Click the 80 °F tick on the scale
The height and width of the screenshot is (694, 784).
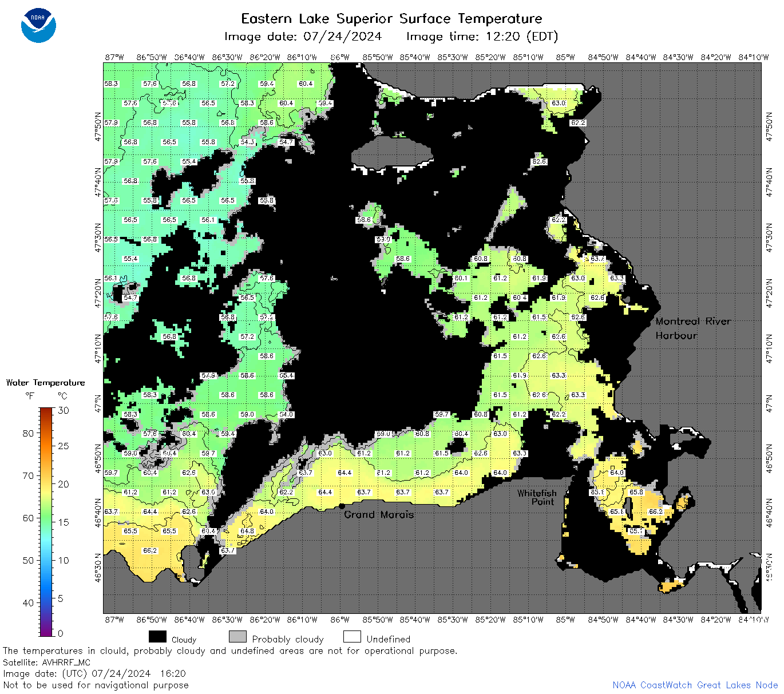pos(28,433)
